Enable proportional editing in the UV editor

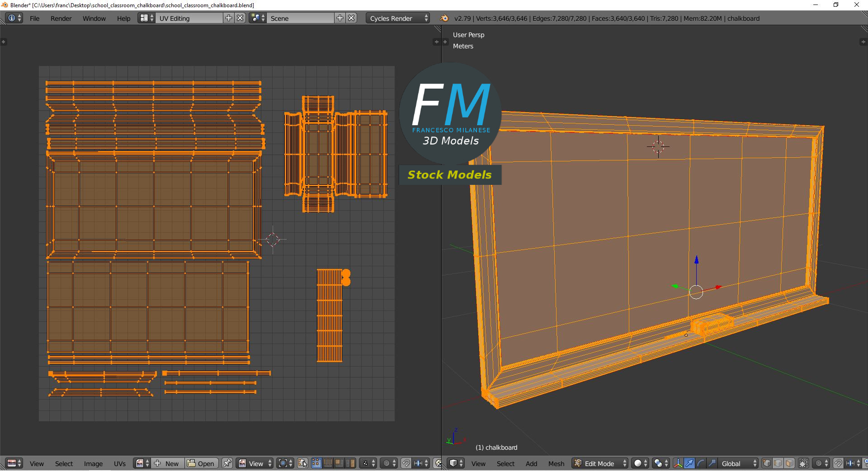coord(387,463)
